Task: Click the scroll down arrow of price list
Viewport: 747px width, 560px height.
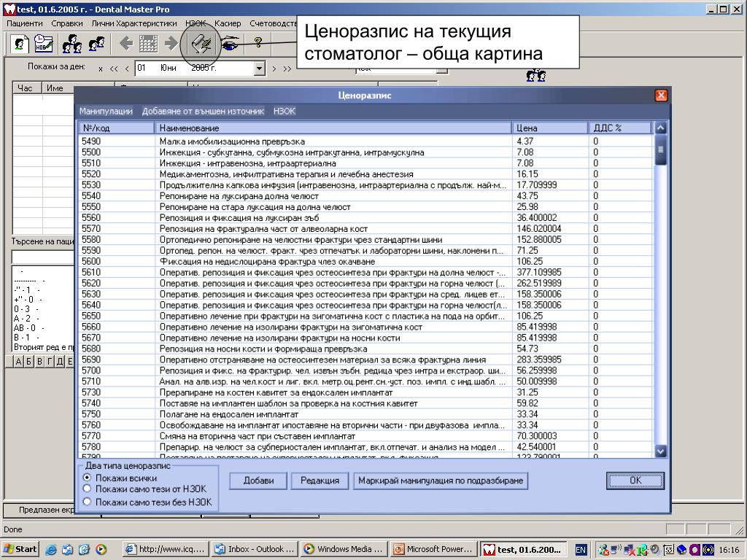Action: [x=660, y=451]
